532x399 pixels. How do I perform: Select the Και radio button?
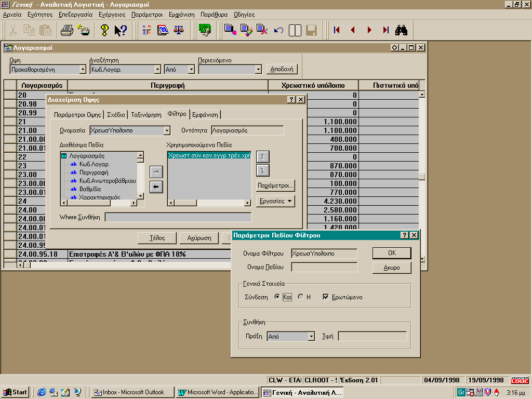click(277, 297)
